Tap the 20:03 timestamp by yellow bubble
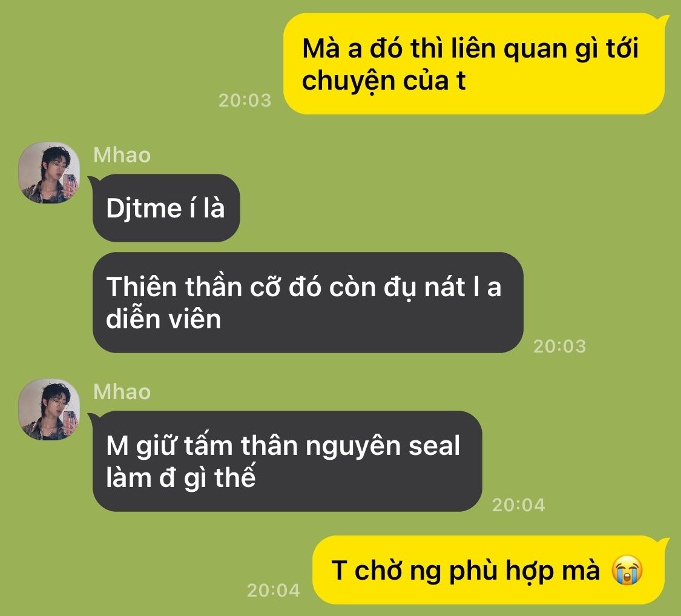 click(245, 101)
